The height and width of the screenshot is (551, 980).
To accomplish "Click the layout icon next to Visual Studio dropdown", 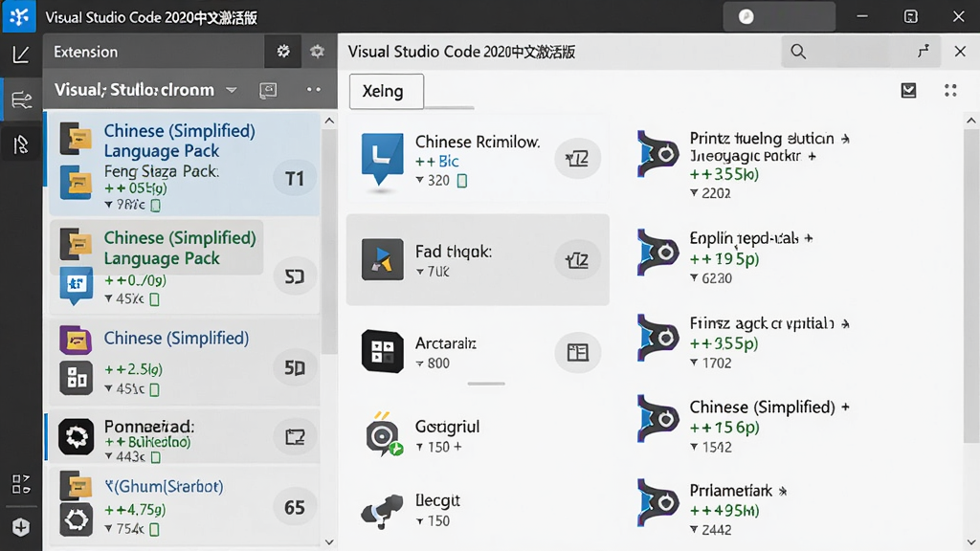I will coord(268,91).
